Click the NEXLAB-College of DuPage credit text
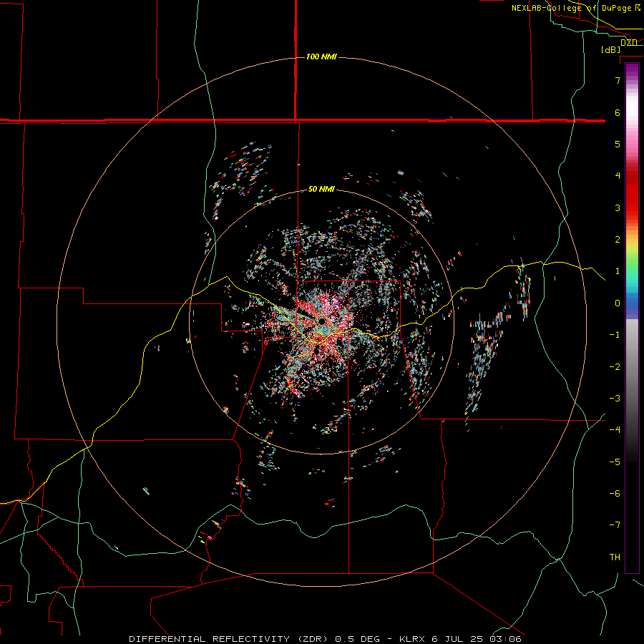Image resolution: width=644 pixels, height=644 pixels. pyautogui.click(x=571, y=8)
